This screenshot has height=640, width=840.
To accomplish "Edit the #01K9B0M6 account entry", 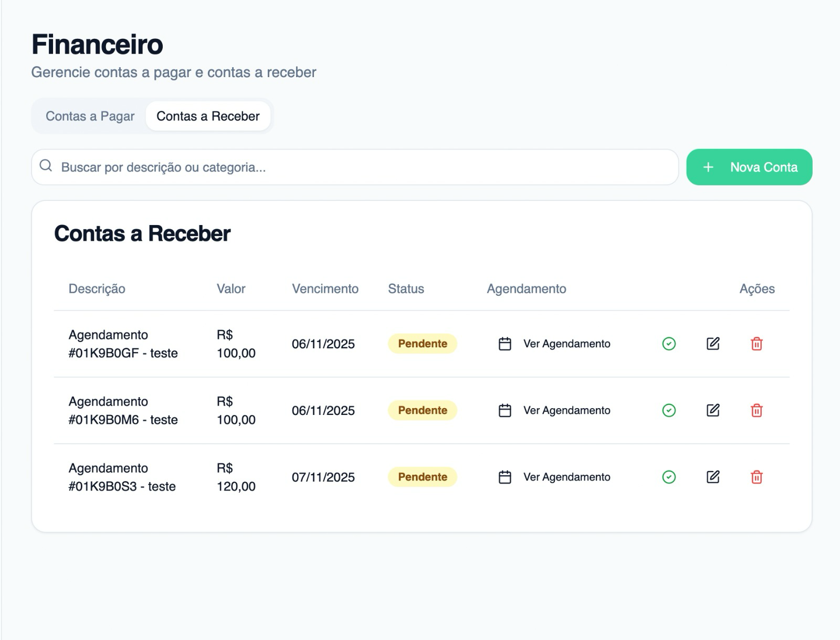I will pos(712,410).
